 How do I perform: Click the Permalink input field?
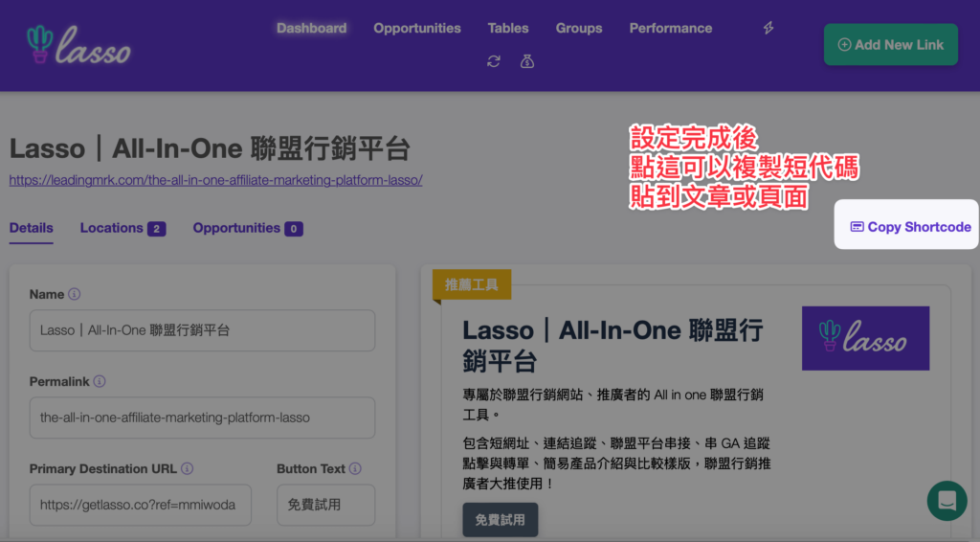[202, 418]
